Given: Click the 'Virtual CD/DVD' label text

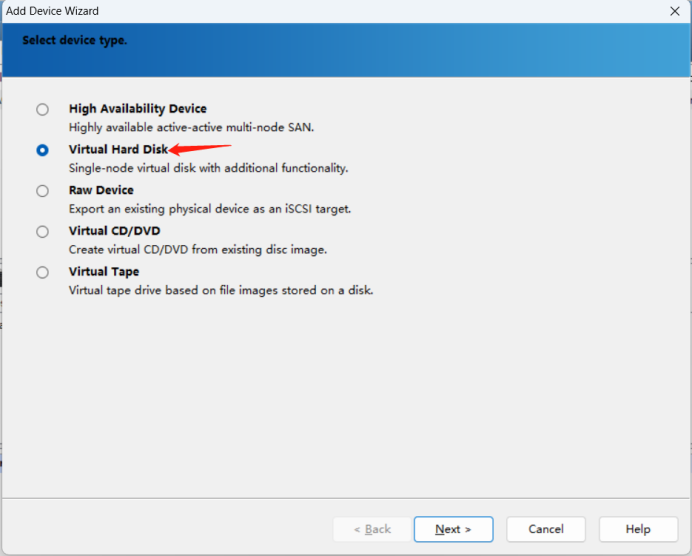Looking at the screenshot, I should [114, 231].
